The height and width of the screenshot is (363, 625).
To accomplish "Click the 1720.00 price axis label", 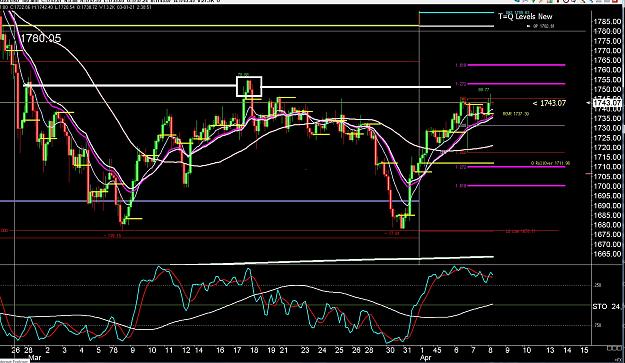I will click(607, 147).
